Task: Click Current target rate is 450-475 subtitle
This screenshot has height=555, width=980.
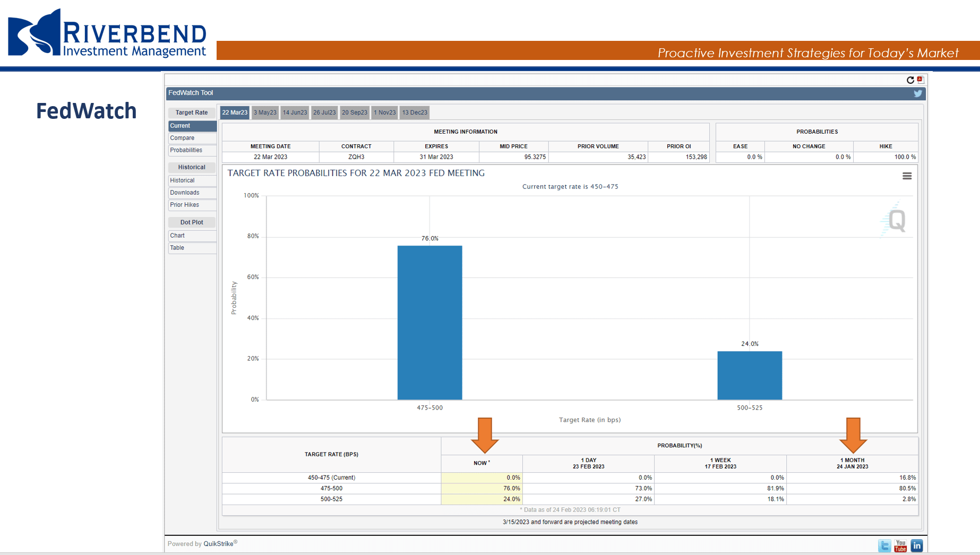Action: [570, 187]
